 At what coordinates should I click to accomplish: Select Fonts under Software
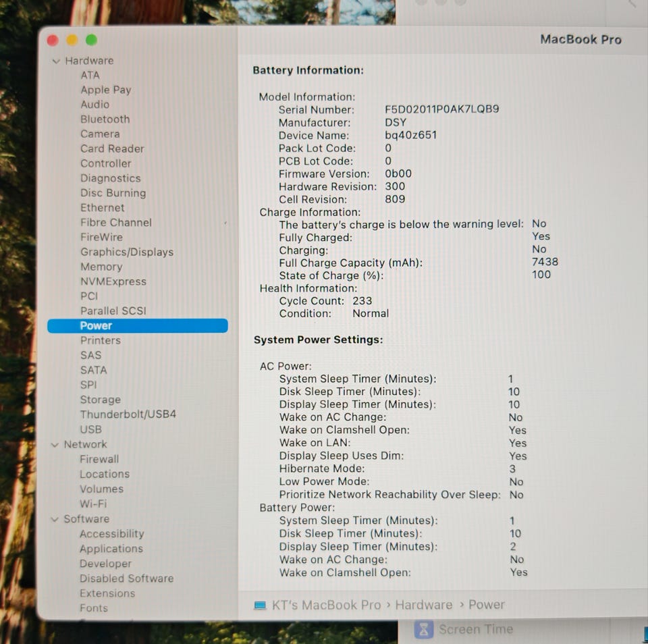[94, 608]
